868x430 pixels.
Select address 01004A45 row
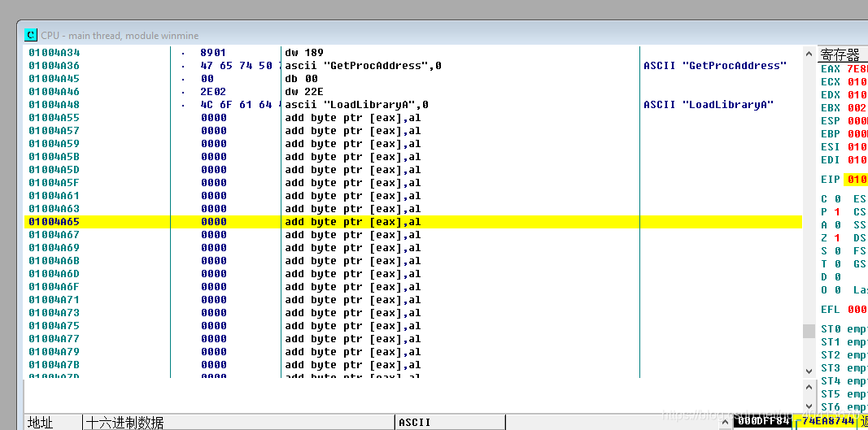[x=55, y=79]
